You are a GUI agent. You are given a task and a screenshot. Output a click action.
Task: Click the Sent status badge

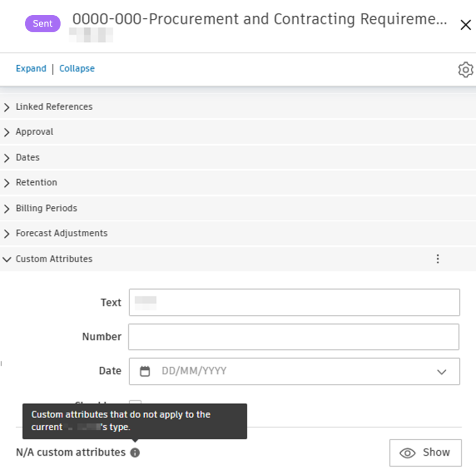(x=42, y=23)
